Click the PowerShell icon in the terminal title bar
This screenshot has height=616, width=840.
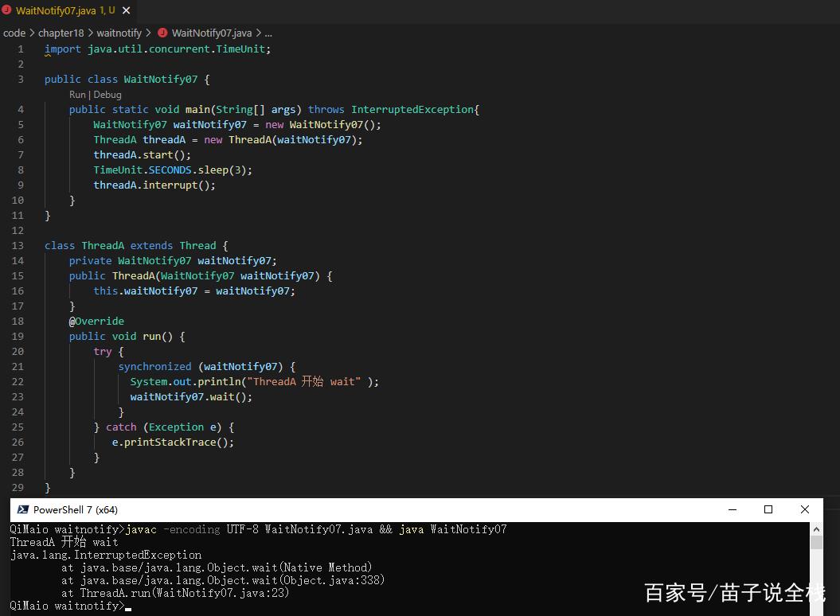coord(22,509)
